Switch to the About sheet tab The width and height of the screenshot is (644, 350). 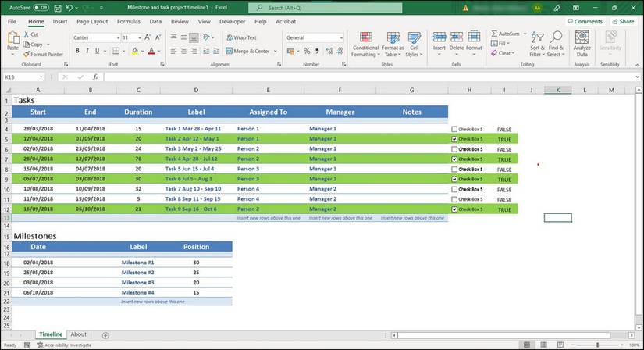coord(78,334)
